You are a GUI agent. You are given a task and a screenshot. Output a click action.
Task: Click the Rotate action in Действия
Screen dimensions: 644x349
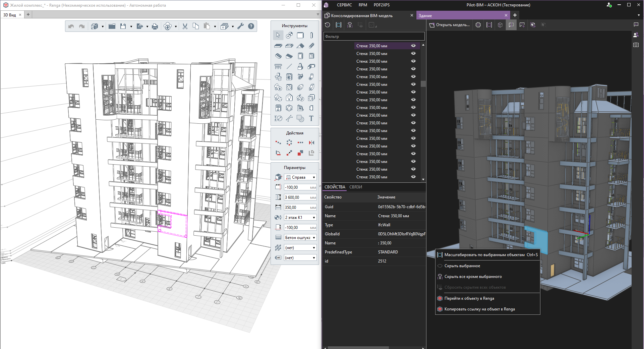(x=278, y=153)
